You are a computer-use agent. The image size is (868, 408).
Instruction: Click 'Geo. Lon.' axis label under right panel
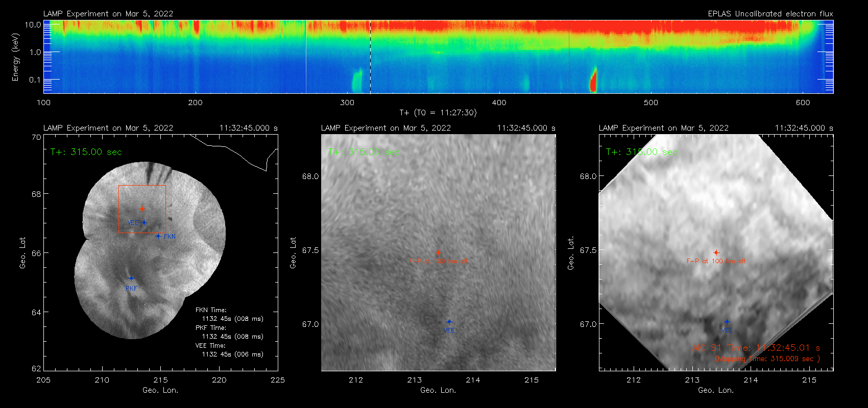point(716,390)
